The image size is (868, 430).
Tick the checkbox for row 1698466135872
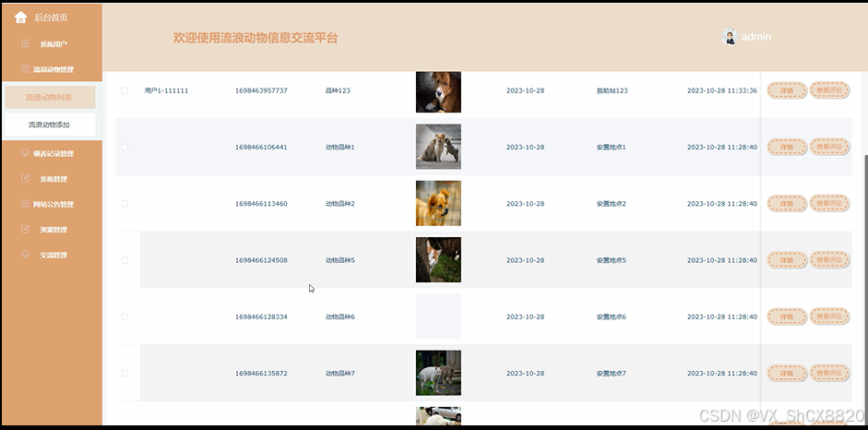click(x=125, y=373)
